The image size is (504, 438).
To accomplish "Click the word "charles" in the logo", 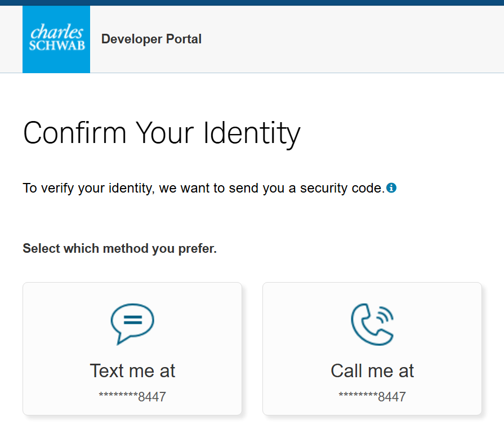I will click(x=56, y=32).
